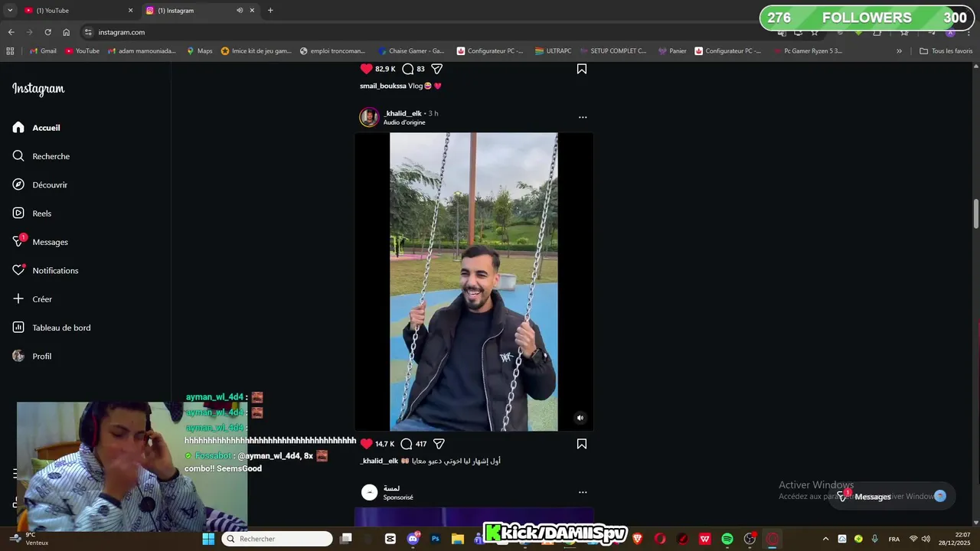Open the Chaise Gamer bookmark
The width and height of the screenshot is (980, 551).
click(411, 51)
